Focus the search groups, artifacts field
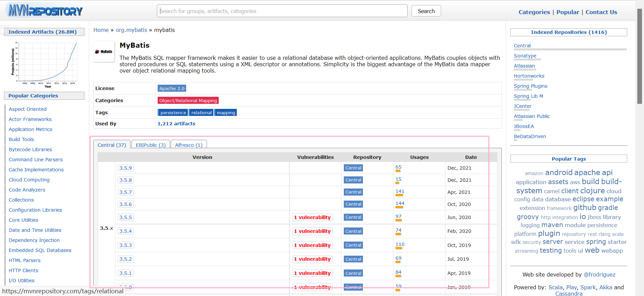The height and width of the screenshot is (296, 644). click(x=282, y=11)
